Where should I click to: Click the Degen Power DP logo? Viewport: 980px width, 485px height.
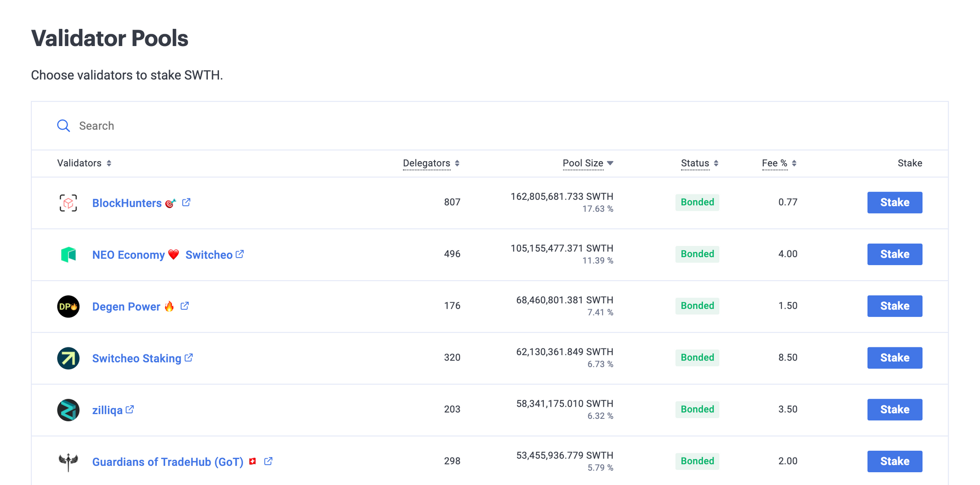pos(68,306)
